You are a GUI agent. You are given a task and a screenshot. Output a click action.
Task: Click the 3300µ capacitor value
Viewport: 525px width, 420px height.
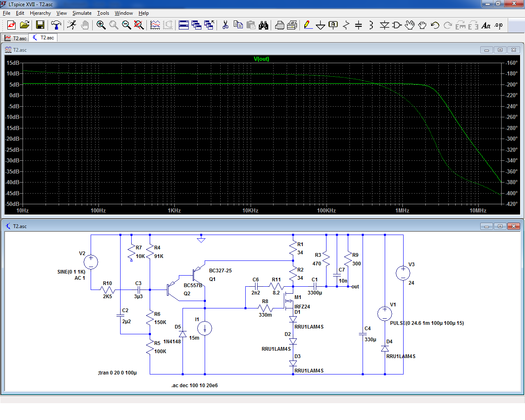tap(315, 293)
